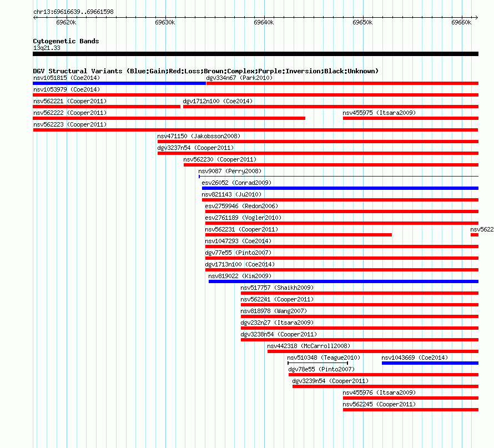This screenshot has width=494, height=448.
Task: Open variant dgv1713n100 (Coe2014) label
Action: 240,264
